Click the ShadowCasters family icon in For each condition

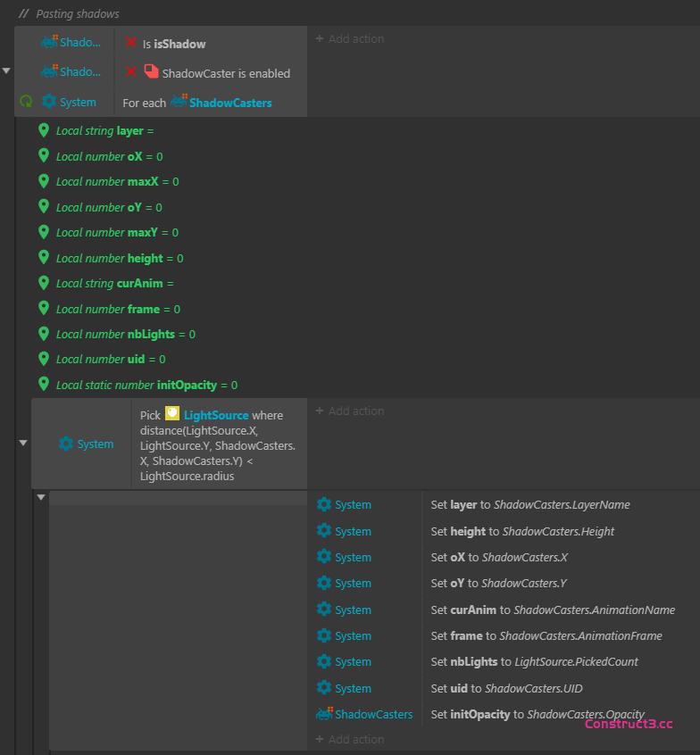179,102
